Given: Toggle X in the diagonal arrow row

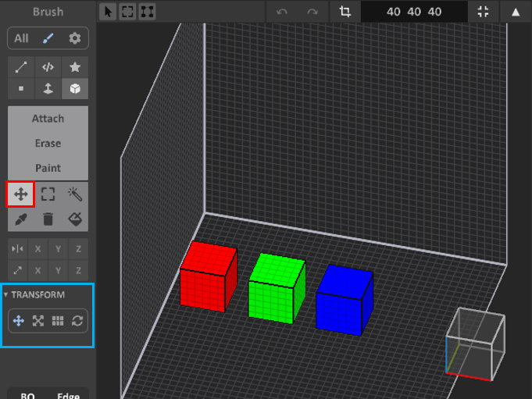Looking at the screenshot, I should coord(37,270).
